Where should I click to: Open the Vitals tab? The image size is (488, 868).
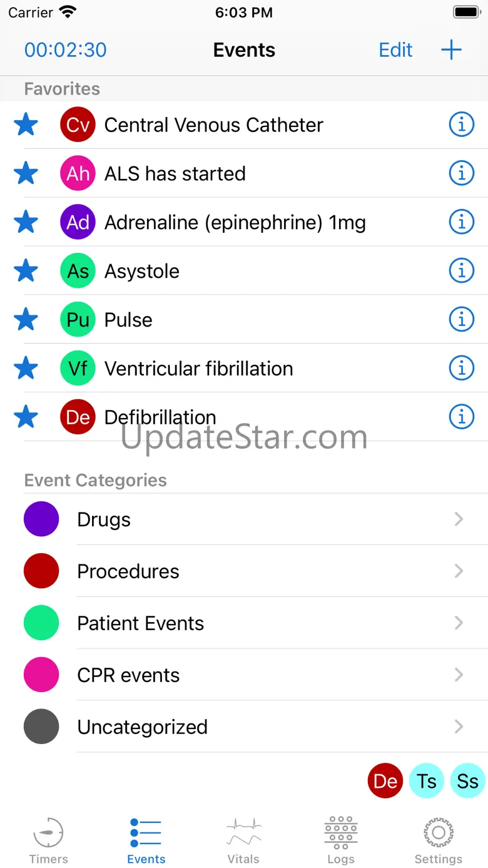(243, 840)
